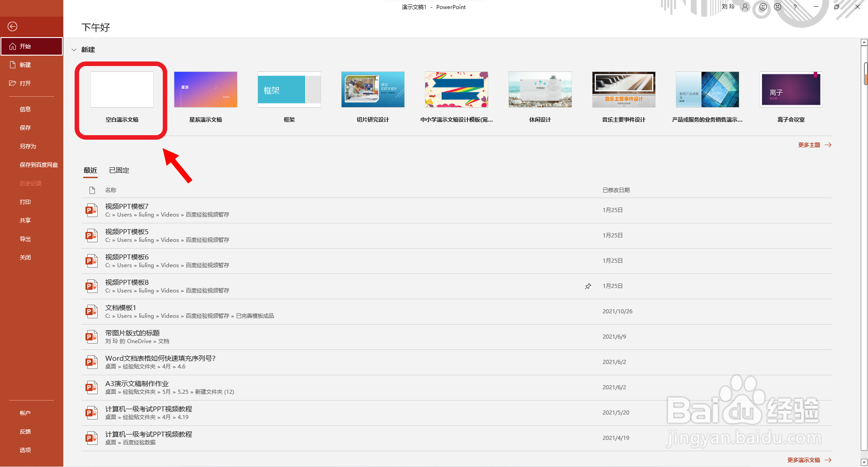
Task: Click the arrow next to 更多演示文稿
Action: [x=828, y=460]
